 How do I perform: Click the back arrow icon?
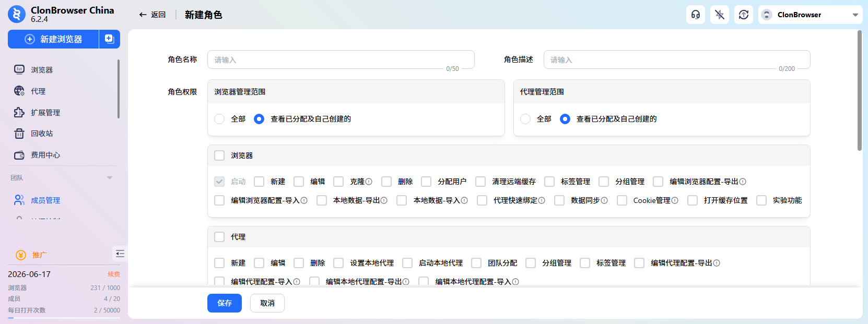(x=143, y=15)
